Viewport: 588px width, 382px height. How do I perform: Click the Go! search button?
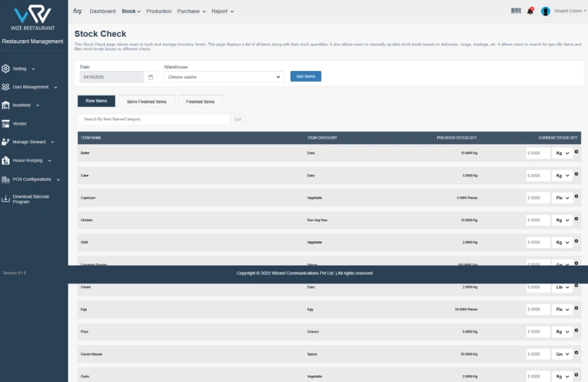(238, 119)
